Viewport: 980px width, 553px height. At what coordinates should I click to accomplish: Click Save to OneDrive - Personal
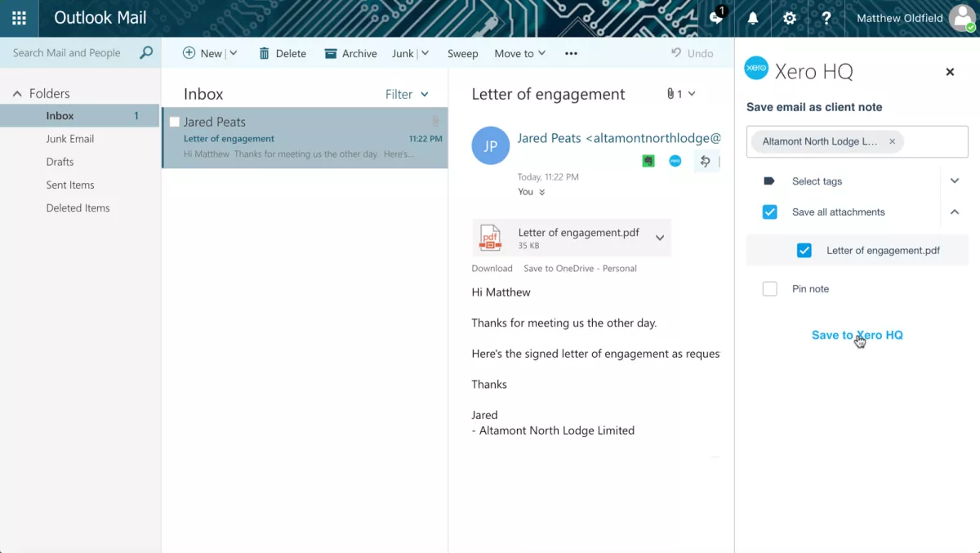point(580,268)
